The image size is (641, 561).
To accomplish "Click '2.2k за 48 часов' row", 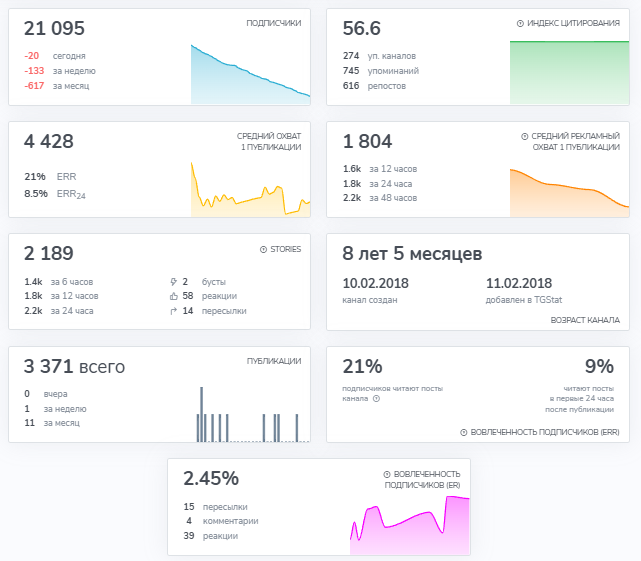I will pyautogui.click(x=380, y=198).
